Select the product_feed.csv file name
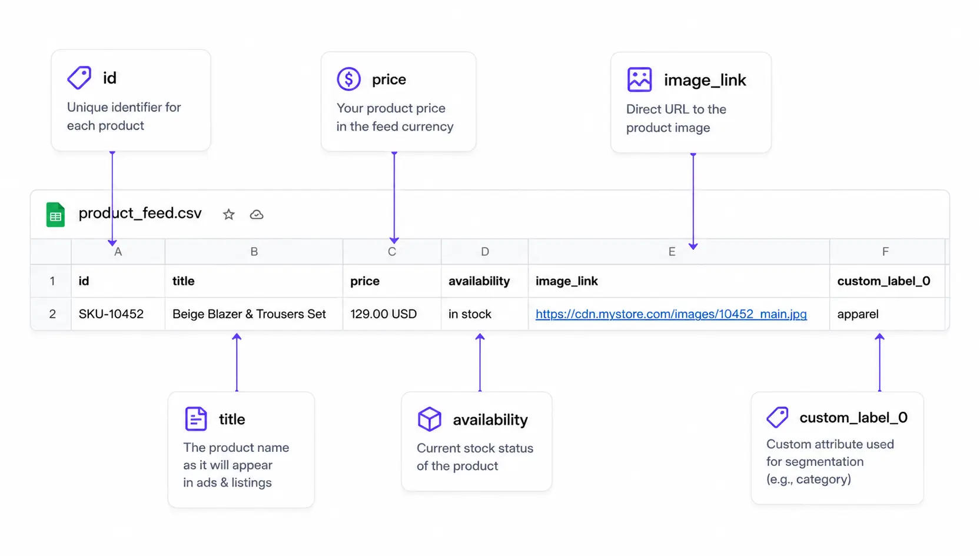This screenshot has width=980, height=556. (140, 213)
